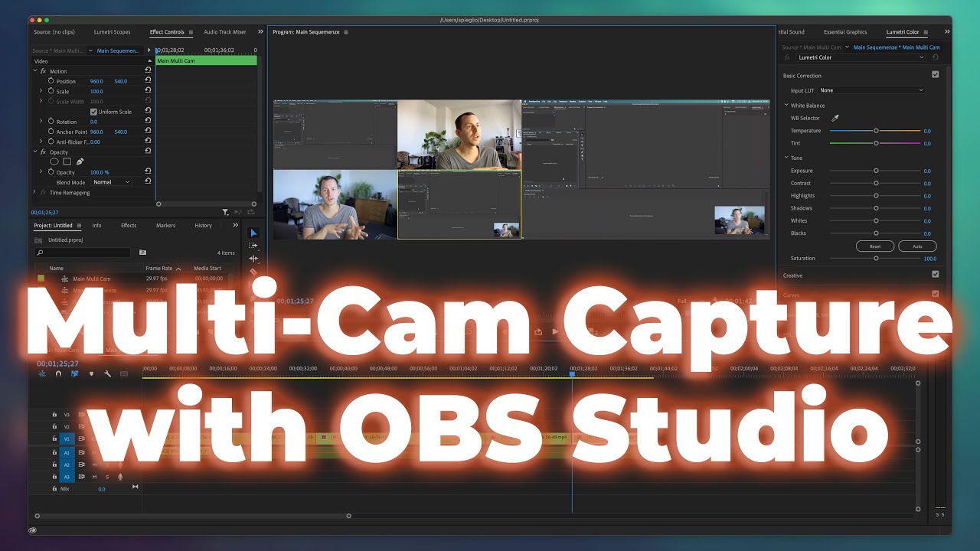Disable the Basic Correction section checkbox
The width and height of the screenshot is (980, 551).
click(935, 75)
